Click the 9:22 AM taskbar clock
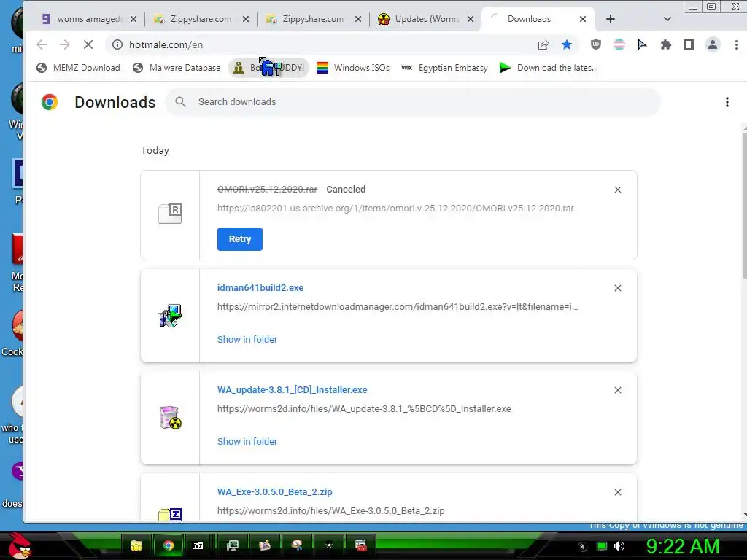This screenshot has width=747, height=560. 683,546
